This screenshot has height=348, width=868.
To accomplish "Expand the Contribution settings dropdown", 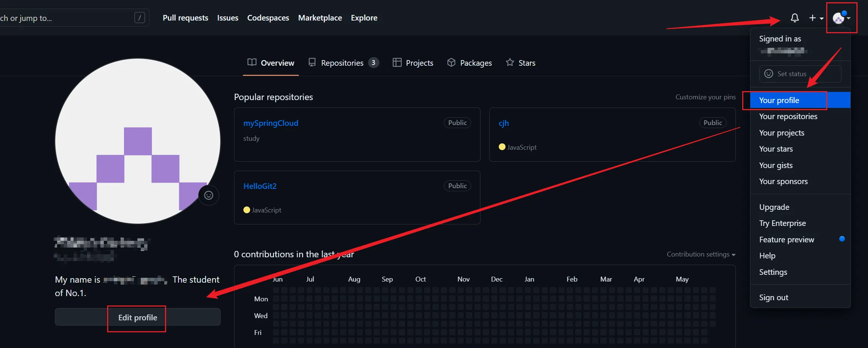I will point(701,254).
